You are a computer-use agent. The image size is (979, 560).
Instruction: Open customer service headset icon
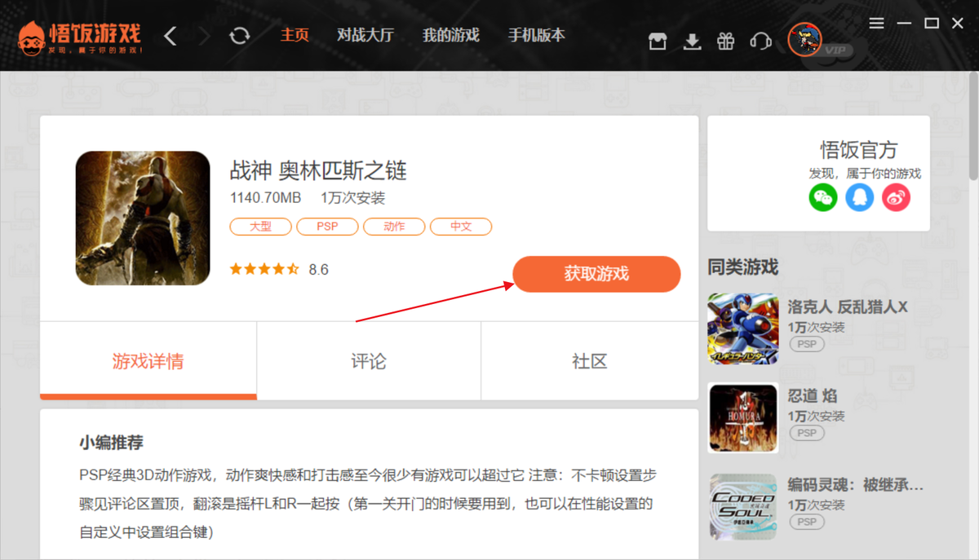pos(760,42)
